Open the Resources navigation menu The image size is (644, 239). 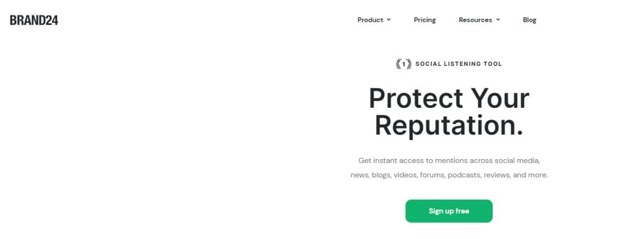click(x=479, y=20)
